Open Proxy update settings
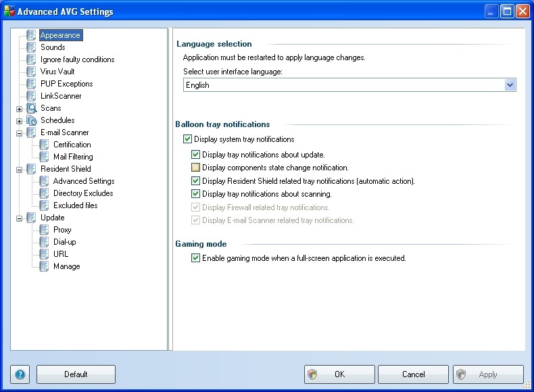 [x=62, y=230]
